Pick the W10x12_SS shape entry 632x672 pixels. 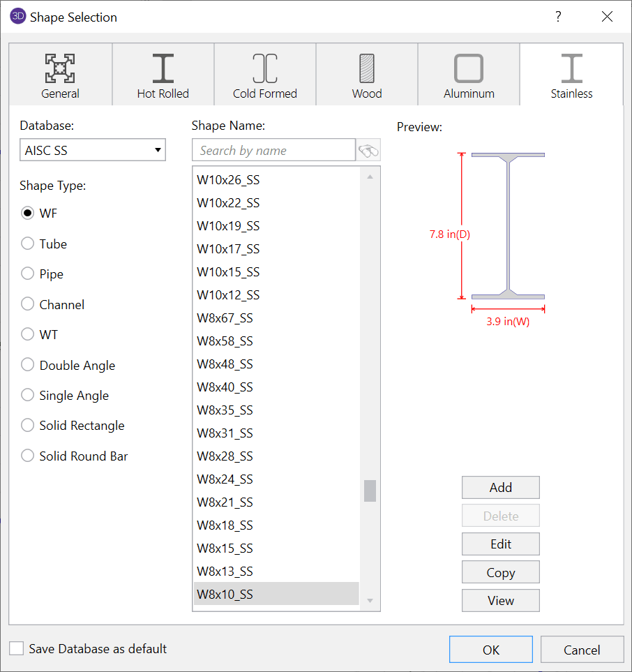pos(228,295)
